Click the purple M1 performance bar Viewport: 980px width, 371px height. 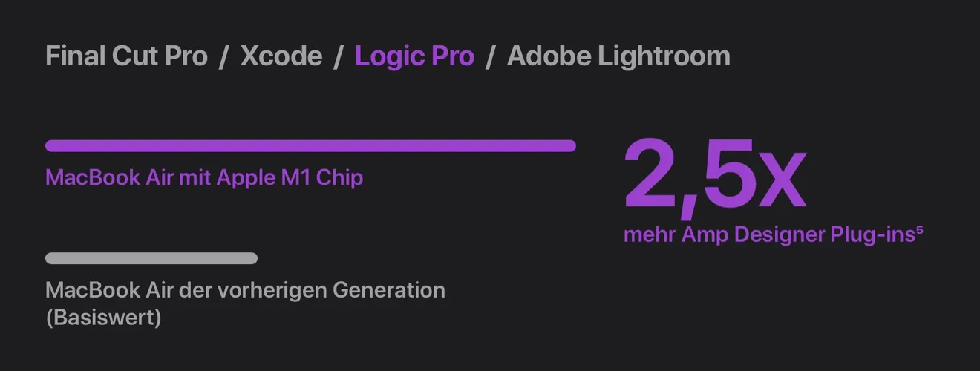click(x=310, y=146)
